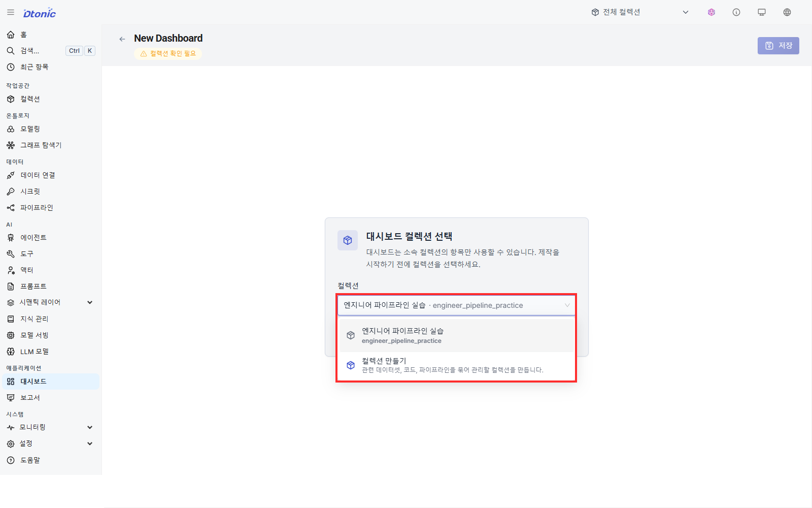Open 도움말 help page
Viewport: 812px width, 508px height.
coord(51,460)
